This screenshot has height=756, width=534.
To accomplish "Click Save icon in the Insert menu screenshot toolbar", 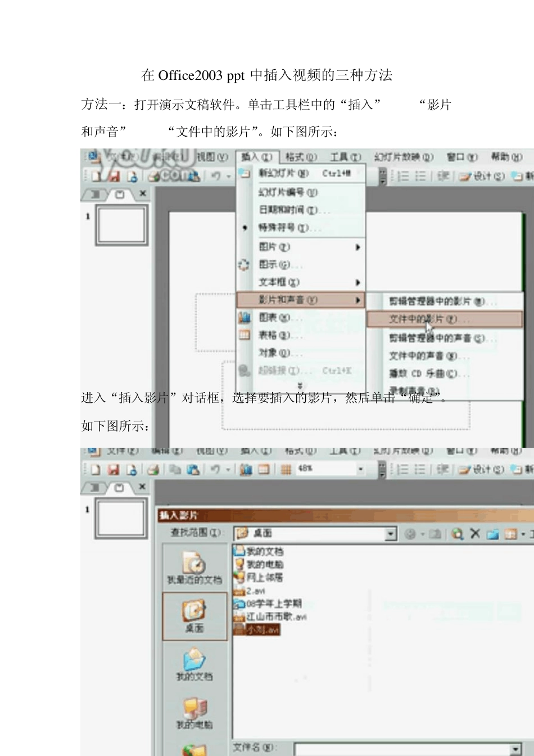I will click(x=115, y=176).
